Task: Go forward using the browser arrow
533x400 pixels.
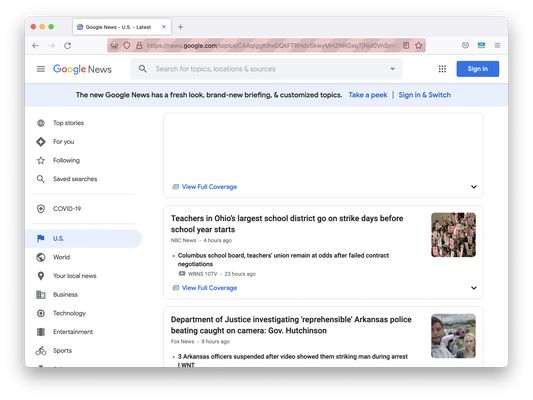Action: [52, 46]
